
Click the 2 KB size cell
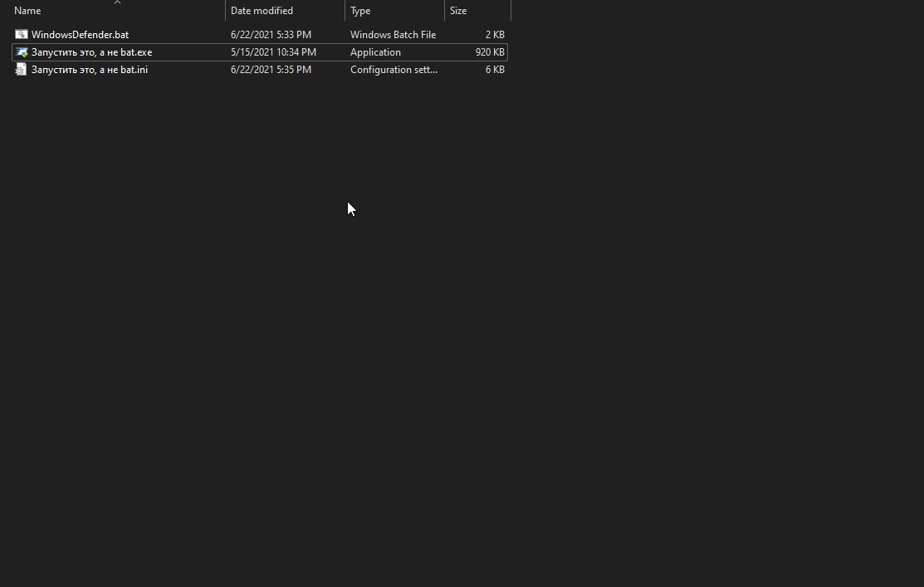coord(495,35)
